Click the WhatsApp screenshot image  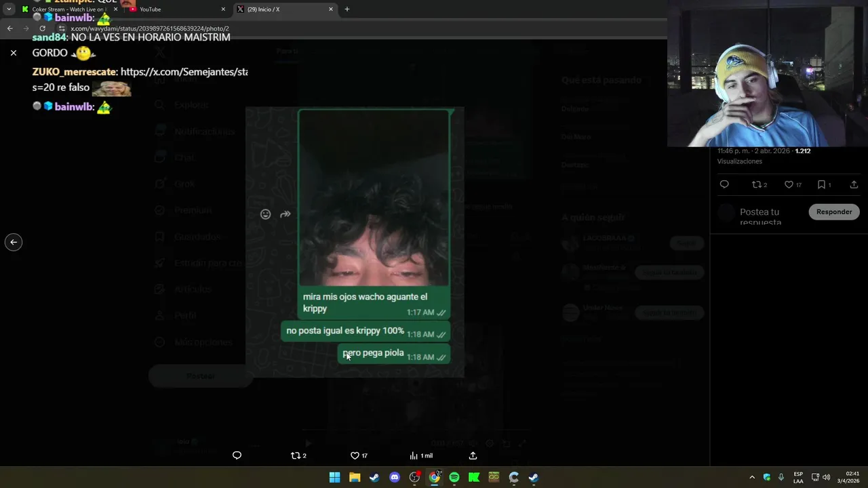[x=355, y=242]
